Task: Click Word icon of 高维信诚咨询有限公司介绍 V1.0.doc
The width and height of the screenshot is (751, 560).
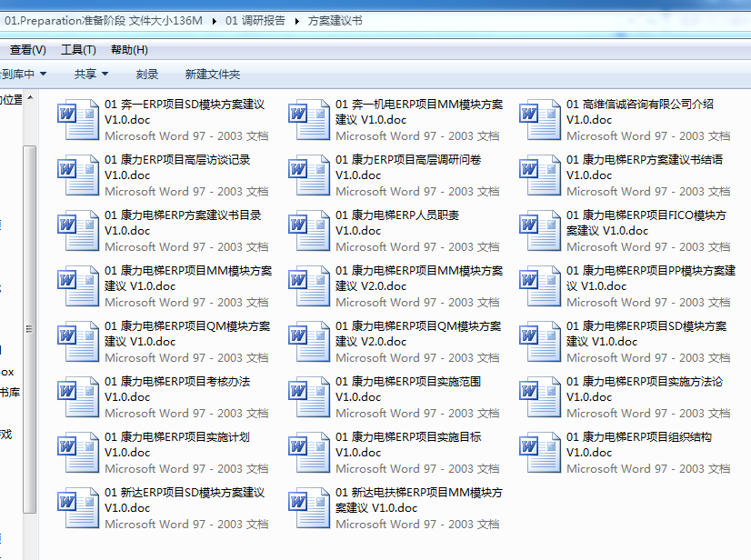Action: coord(540,119)
